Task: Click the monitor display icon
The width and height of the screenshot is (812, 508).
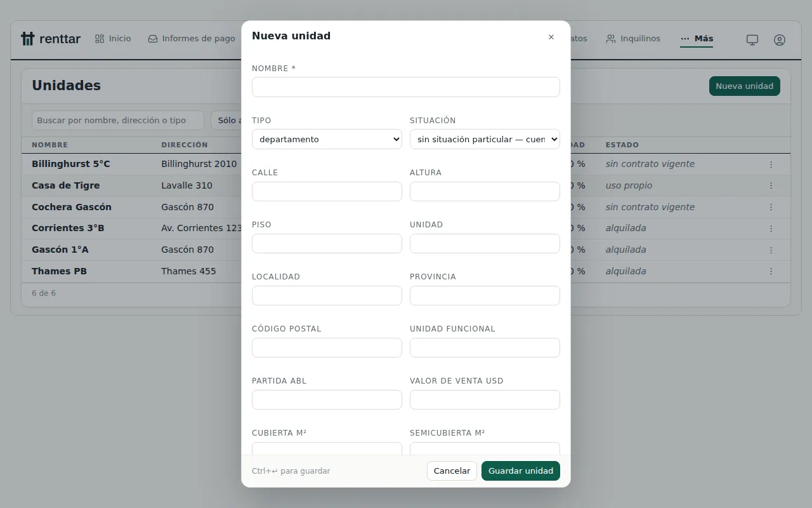Action: point(752,39)
